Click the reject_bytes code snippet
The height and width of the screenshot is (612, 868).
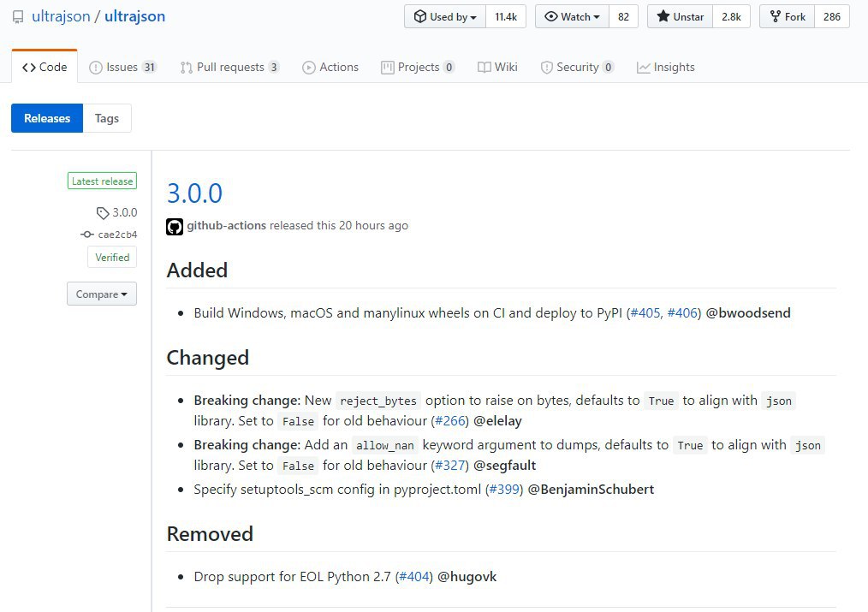coord(378,401)
